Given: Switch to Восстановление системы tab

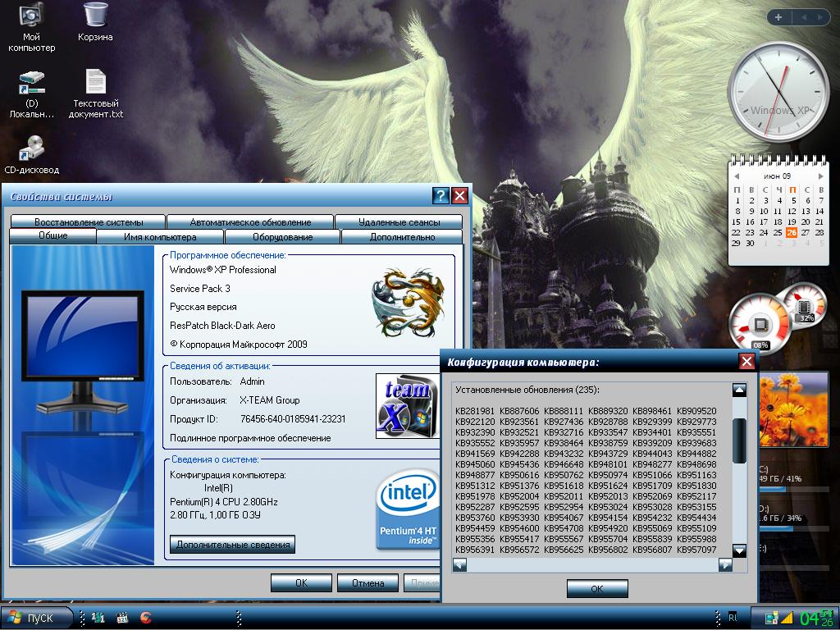Looking at the screenshot, I should point(89,221).
